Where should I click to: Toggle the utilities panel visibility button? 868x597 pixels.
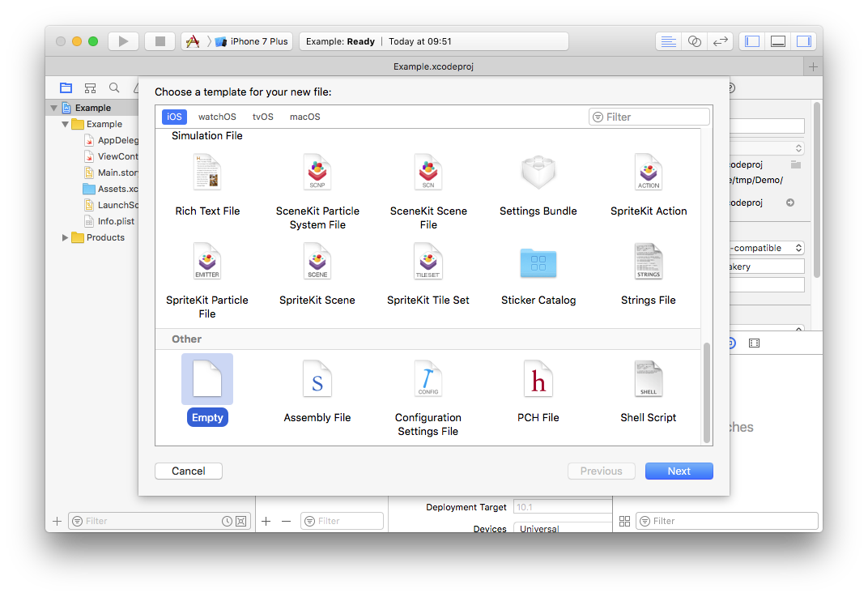(803, 41)
